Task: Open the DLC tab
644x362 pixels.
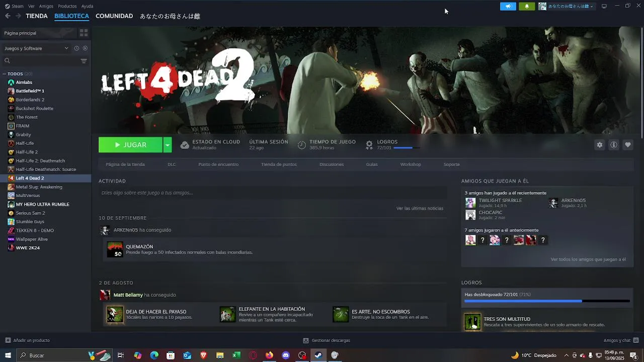Action: (172, 164)
